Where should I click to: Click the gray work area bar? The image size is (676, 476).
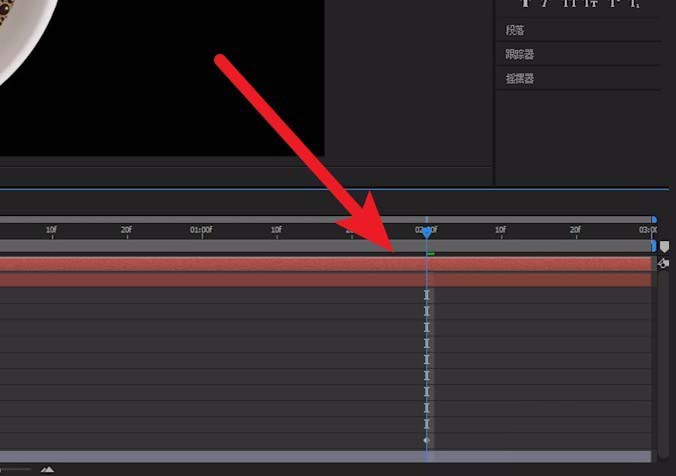coord(325,246)
